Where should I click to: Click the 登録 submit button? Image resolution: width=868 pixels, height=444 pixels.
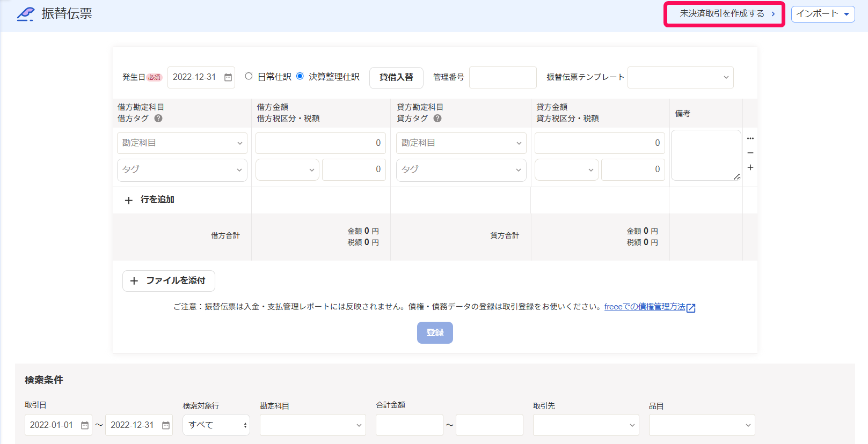point(435,332)
